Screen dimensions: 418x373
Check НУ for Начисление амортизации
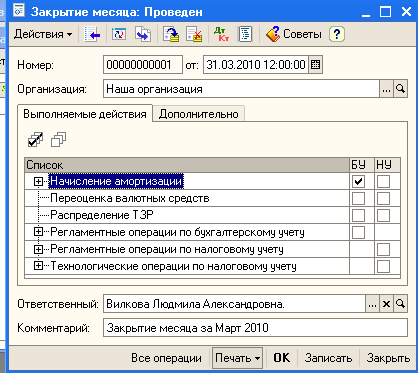[383, 182]
